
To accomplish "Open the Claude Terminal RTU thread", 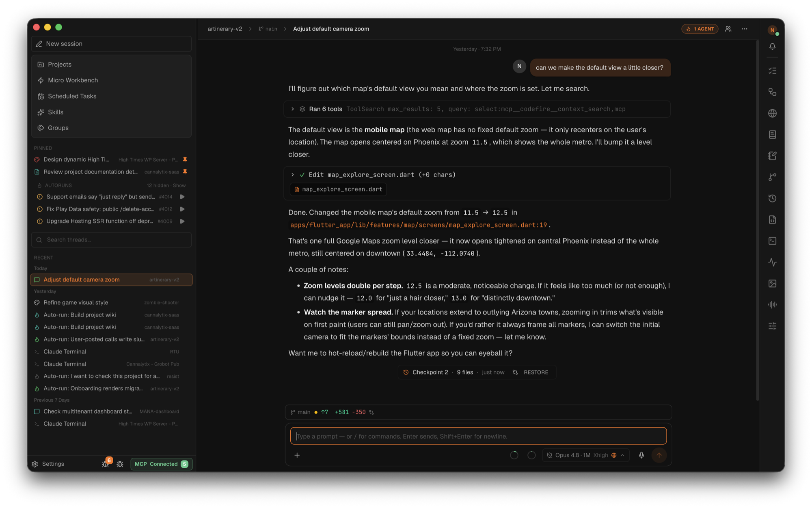I will tap(111, 352).
